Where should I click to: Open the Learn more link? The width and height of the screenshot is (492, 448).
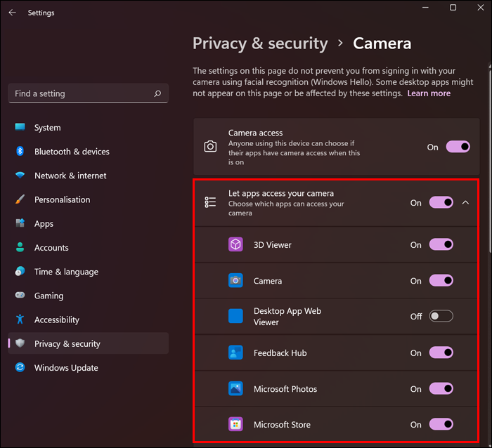coord(429,93)
